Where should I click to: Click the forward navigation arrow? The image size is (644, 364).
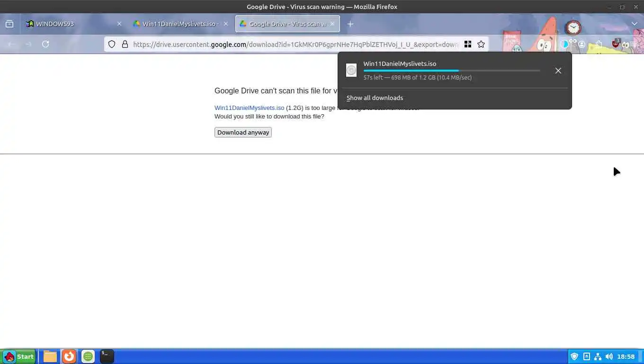click(28, 44)
